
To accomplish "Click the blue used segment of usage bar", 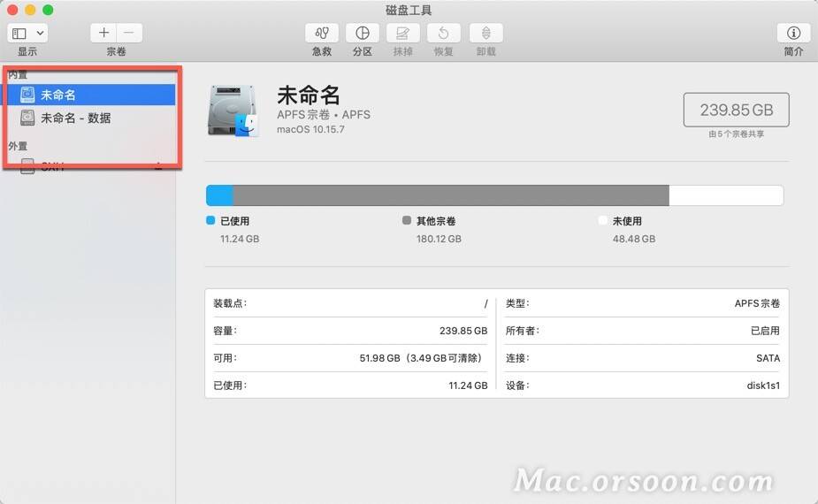I will tap(219, 195).
